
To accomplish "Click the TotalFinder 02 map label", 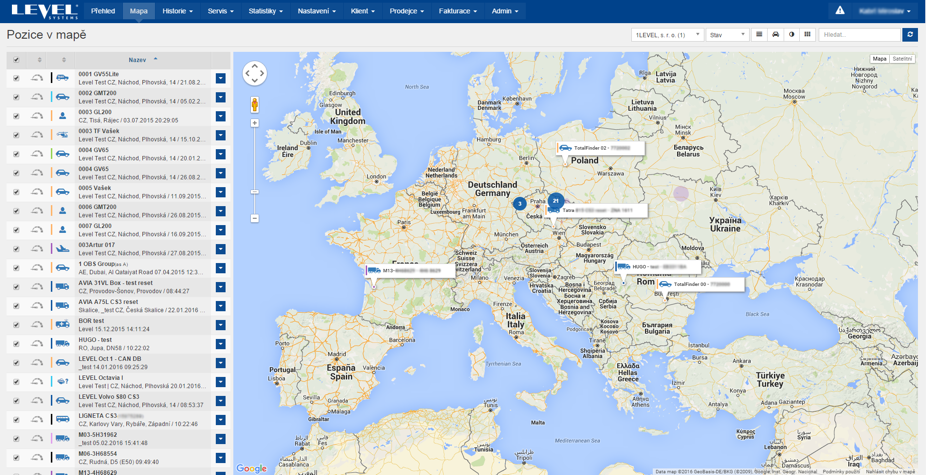I will [x=601, y=148].
